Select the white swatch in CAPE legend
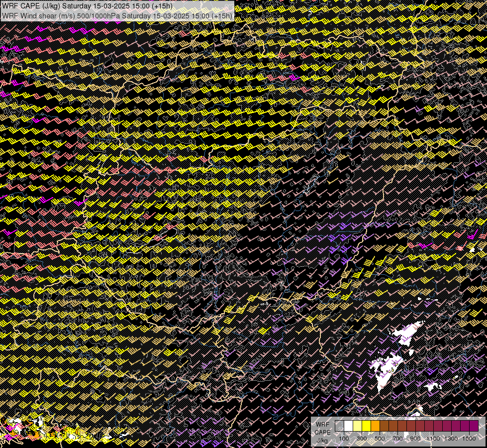This screenshot has height=448, width=487. [x=349, y=426]
